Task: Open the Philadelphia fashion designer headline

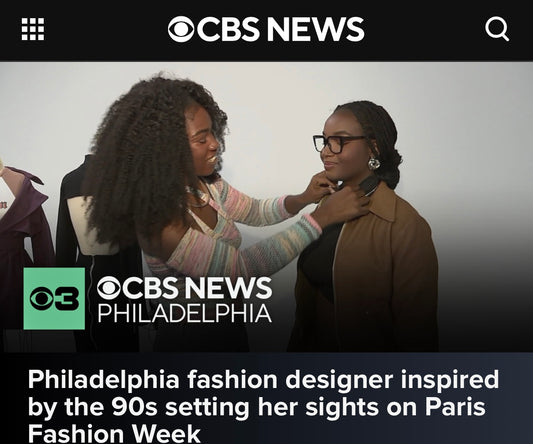Action: (x=263, y=406)
